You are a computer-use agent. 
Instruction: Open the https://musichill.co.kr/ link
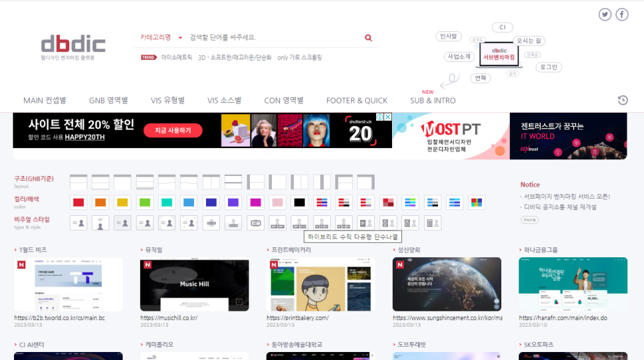pos(169,318)
